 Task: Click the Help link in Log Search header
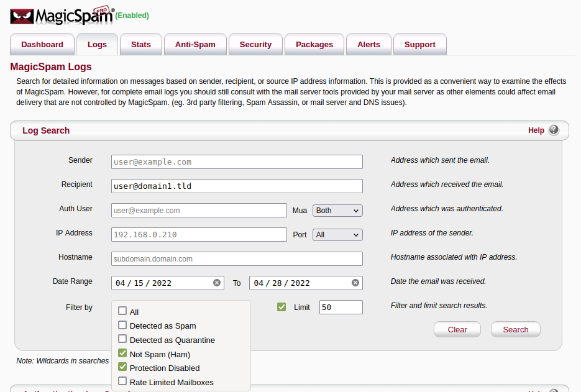(x=536, y=130)
